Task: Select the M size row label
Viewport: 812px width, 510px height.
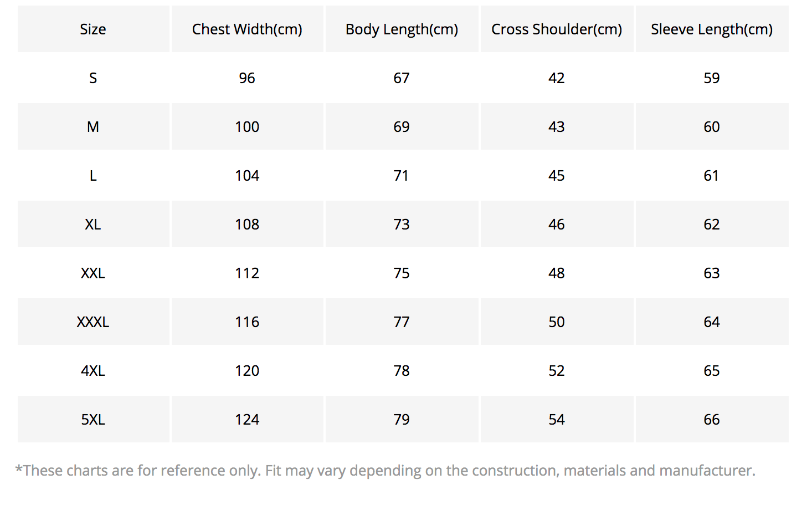Action: (93, 127)
